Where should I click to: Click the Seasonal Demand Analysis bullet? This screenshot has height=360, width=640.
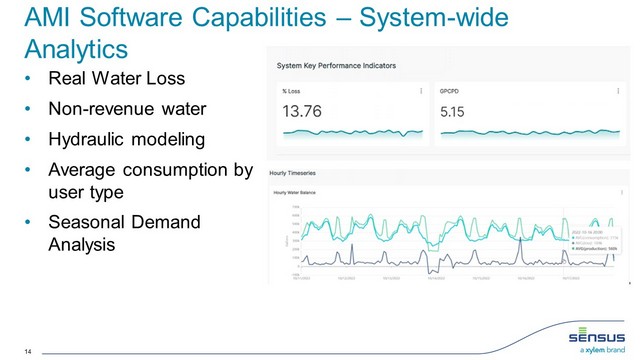point(124,233)
